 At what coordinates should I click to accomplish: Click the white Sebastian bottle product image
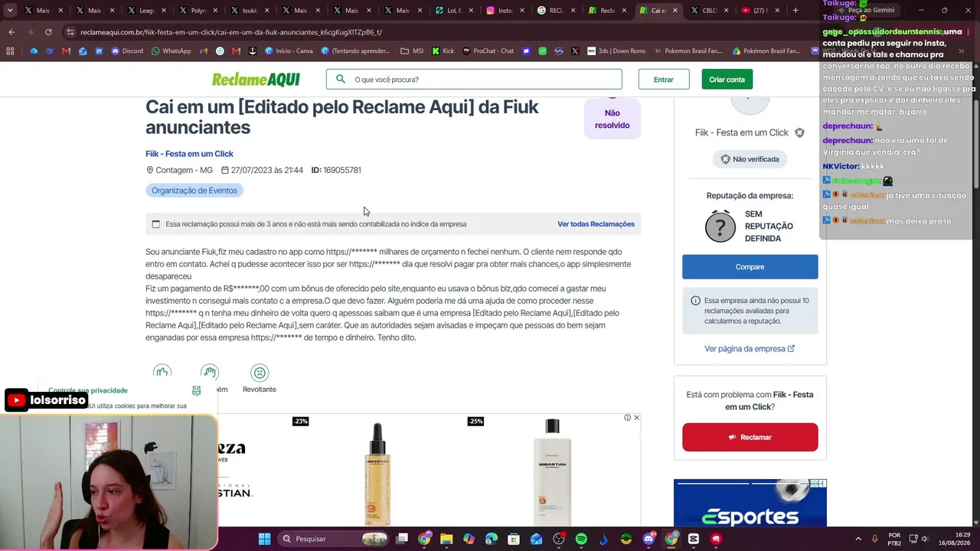coord(552,473)
